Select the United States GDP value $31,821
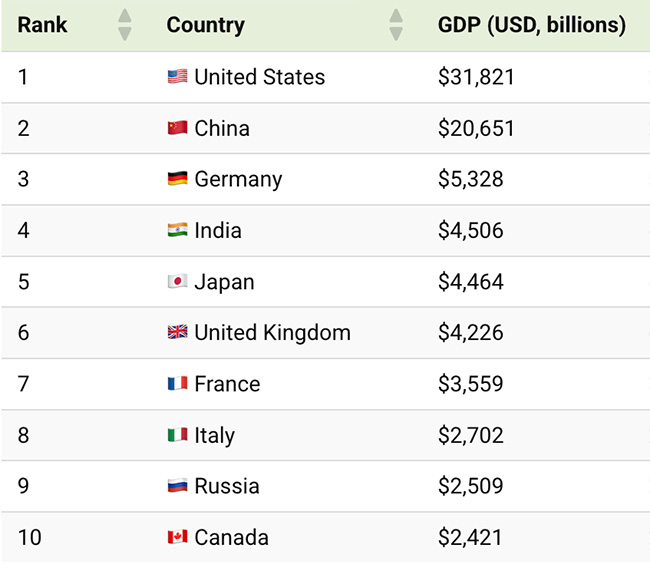Viewport: 650px width, 571px height. coord(476,77)
